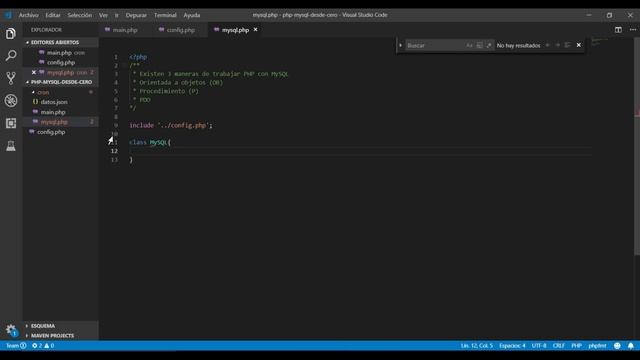
Task: Open the Debug view icon
Action: pyautogui.click(x=11, y=100)
